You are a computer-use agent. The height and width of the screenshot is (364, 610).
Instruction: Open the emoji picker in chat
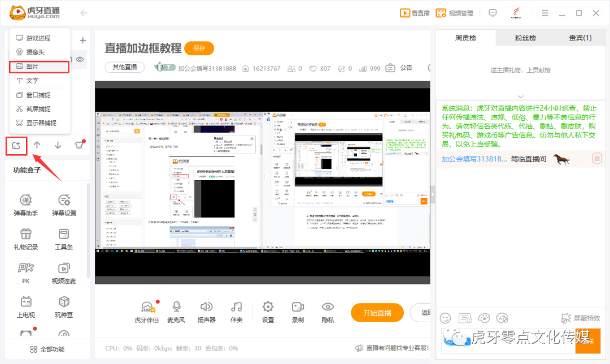(x=445, y=318)
